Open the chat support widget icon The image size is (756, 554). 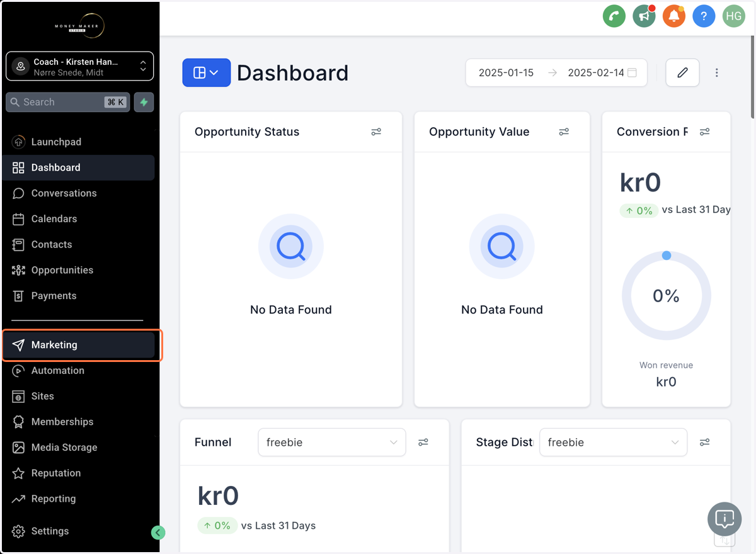(724, 519)
